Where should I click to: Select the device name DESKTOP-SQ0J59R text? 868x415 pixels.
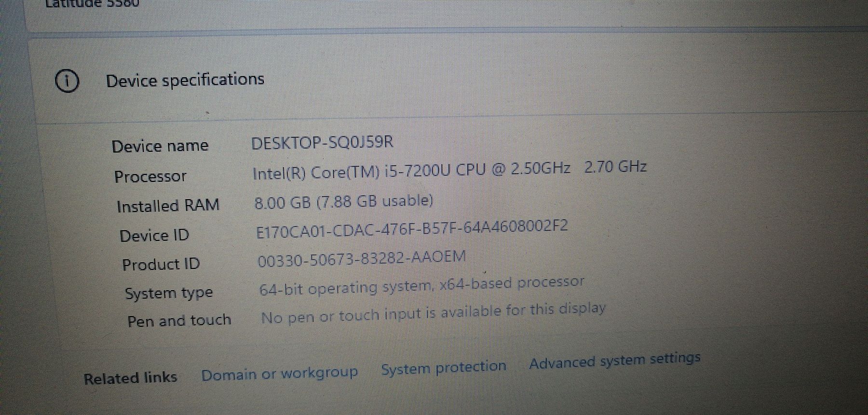(x=322, y=143)
